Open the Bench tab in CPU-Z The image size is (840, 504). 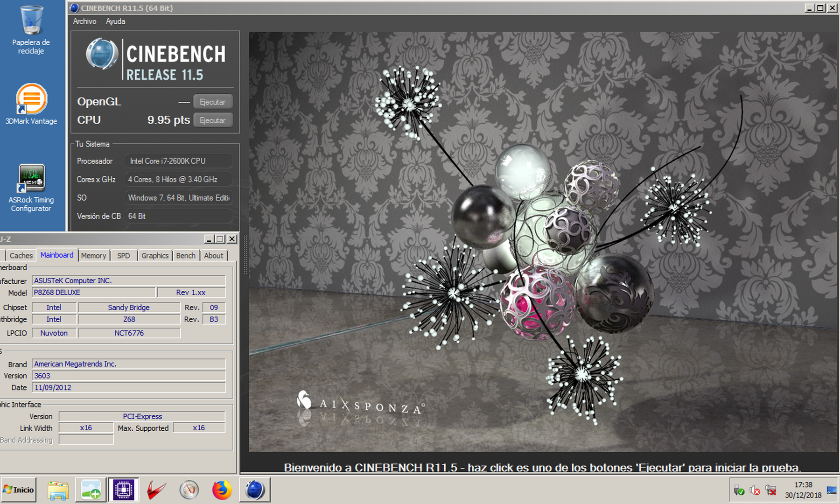coord(186,255)
